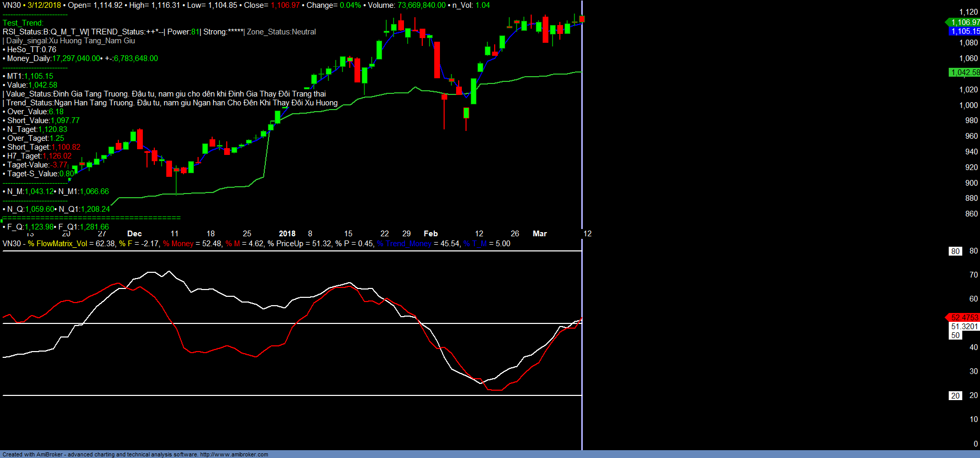The width and height of the screenshot is (980, 458).
Task: Click the white 51.3201 indicator value tag
Action: 964,327
